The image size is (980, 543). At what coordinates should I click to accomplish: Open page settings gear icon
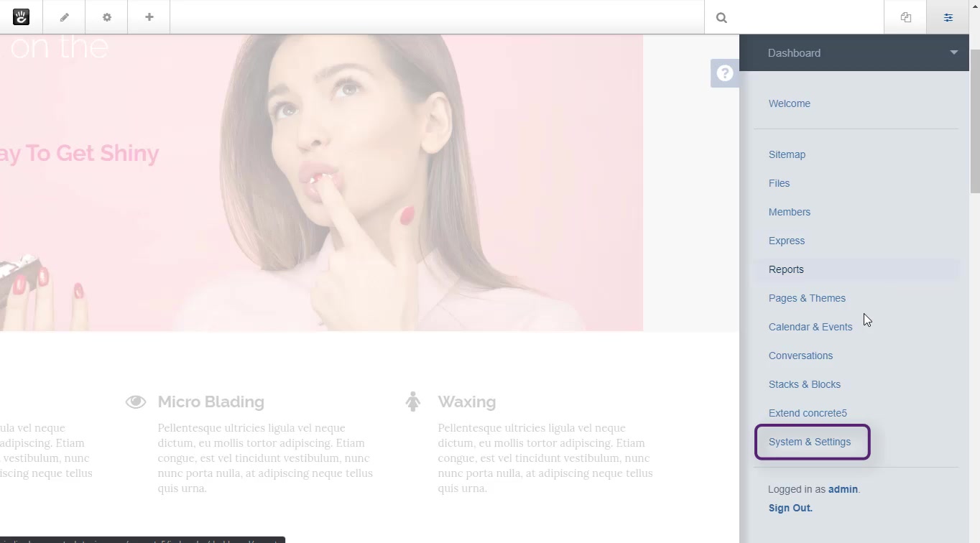(106, 17)
